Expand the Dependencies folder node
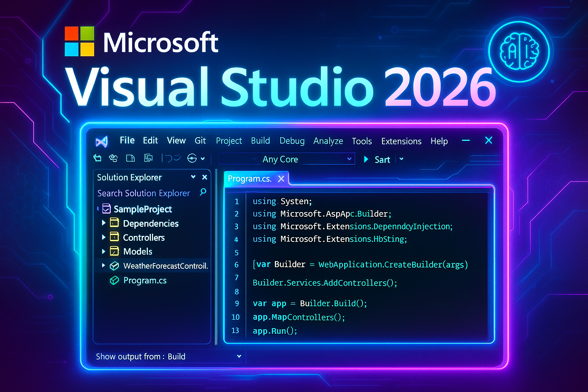This screenshot has height=392, width=588. (104, 223)
